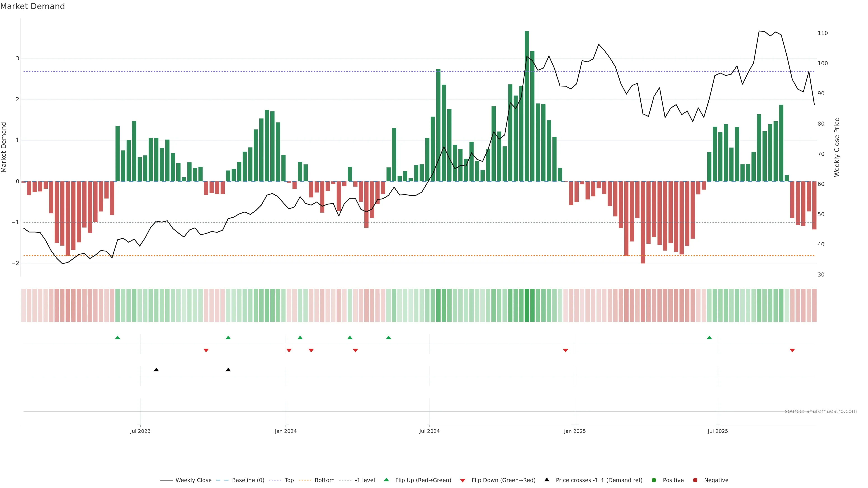Click the Flip Down triangle just before Jan 2025
Image resolution: width=868 pixels, height=488 pixels.
coord(565,351)
